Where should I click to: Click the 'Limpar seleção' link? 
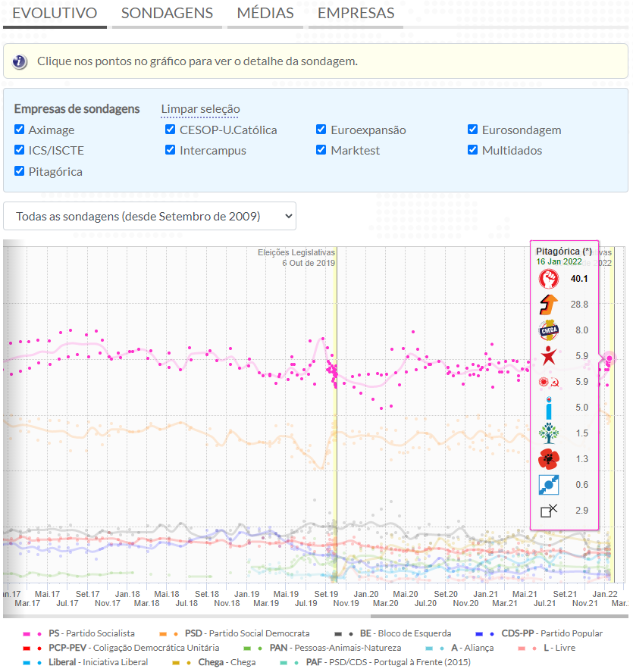(200, 109)
